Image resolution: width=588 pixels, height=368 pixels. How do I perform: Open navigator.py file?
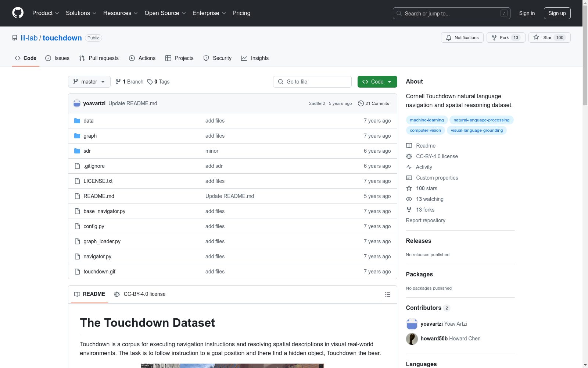coord(97,256)
